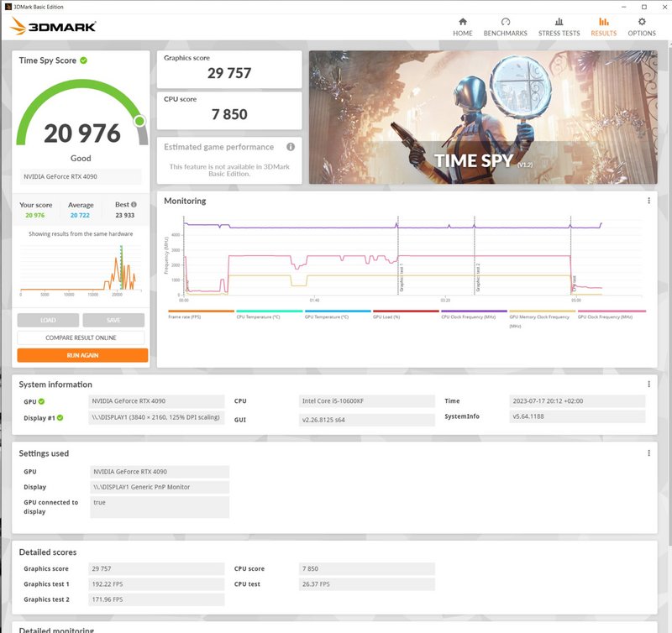Open the Options gear icon
This screenshot has width=672, height=633.
642,22
